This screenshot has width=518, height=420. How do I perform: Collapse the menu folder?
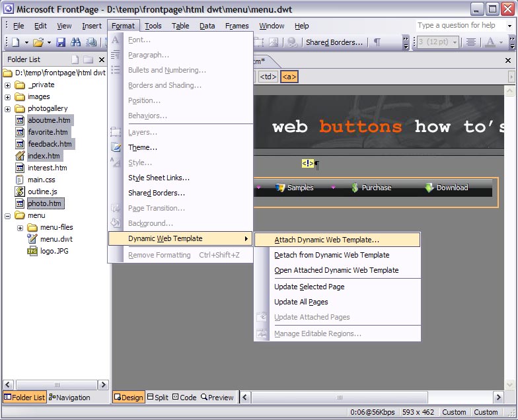point(8,216)
